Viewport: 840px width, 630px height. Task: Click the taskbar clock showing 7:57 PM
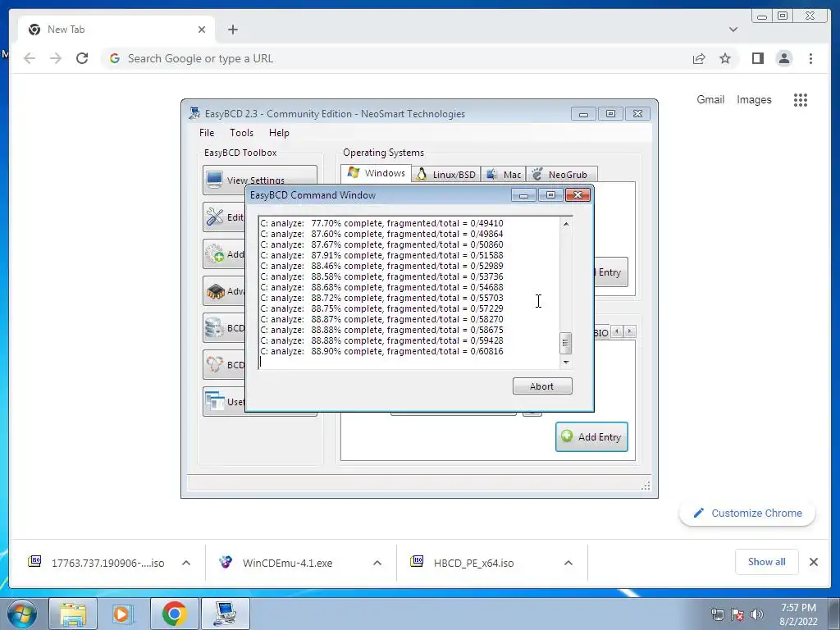click(x=798, y=614)
